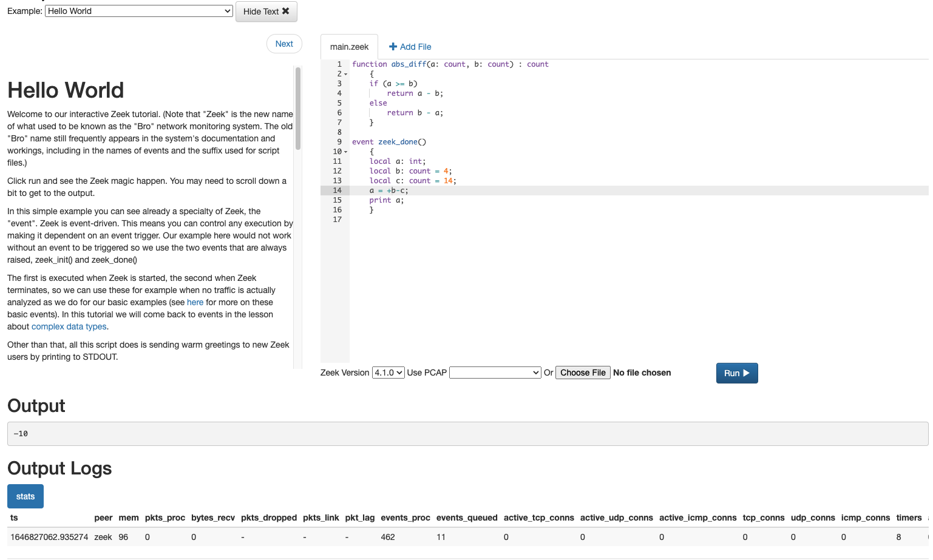This screenshot has height=560, width=933.
Task: Click the tcp_conns column header
Action: [x=764, y=518]
